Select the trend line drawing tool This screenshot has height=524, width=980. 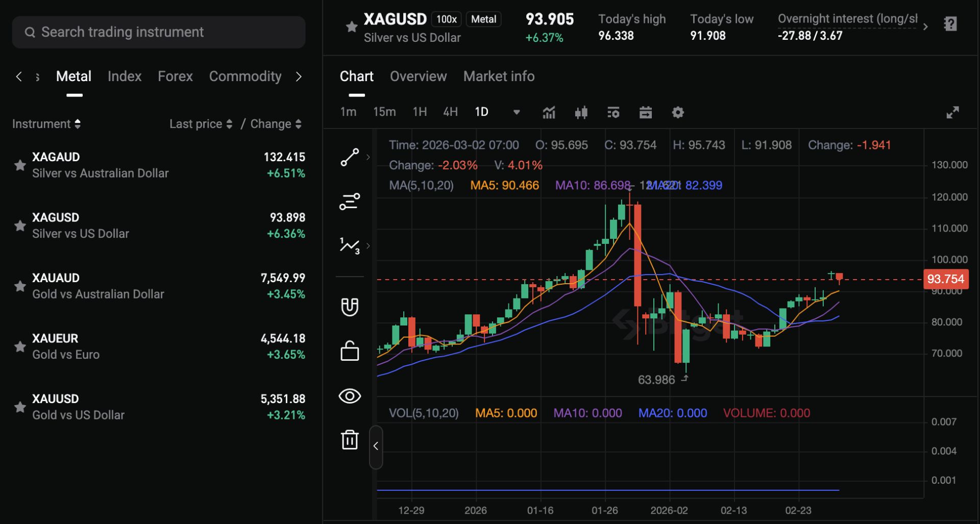[350, 157]
